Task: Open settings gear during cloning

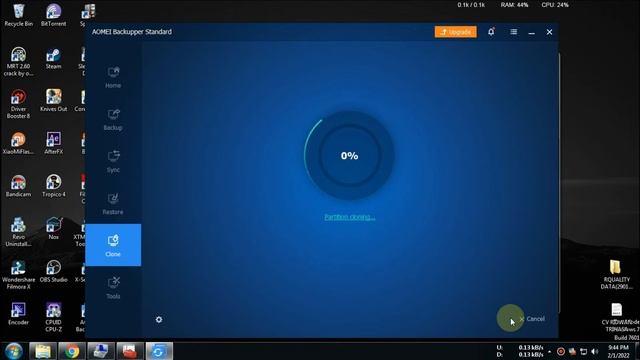Action: tap(159, 320)
